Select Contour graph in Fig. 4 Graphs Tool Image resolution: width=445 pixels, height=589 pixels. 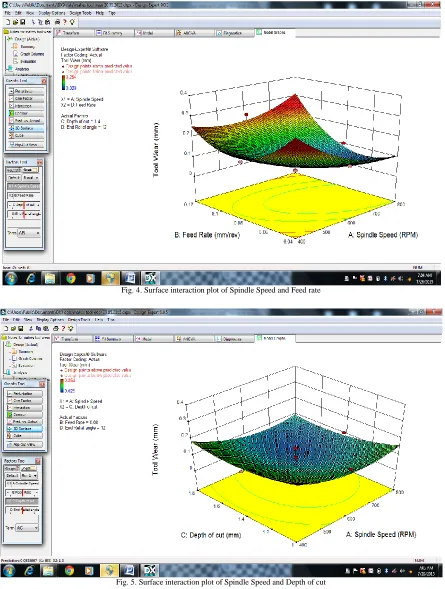tap(26, 113)
